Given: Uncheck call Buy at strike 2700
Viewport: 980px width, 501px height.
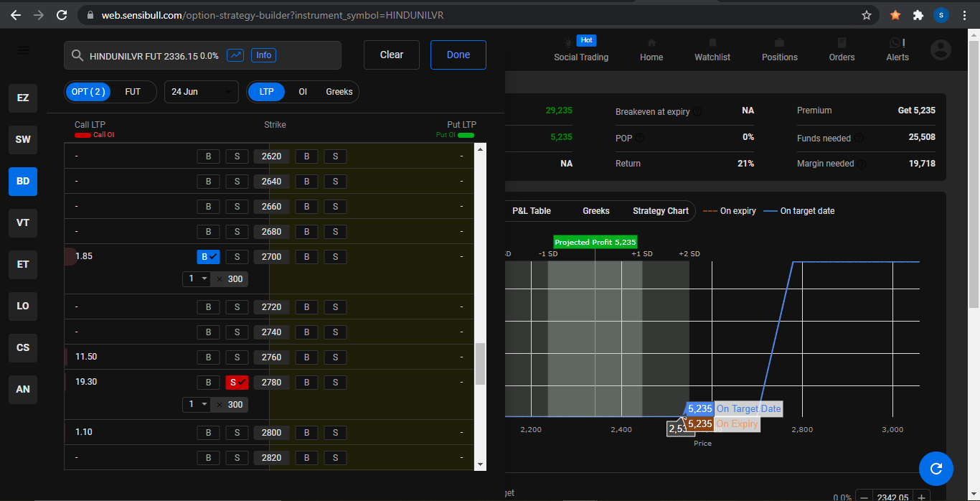Looking at the screenshot, I should click(x=208, y=257).
